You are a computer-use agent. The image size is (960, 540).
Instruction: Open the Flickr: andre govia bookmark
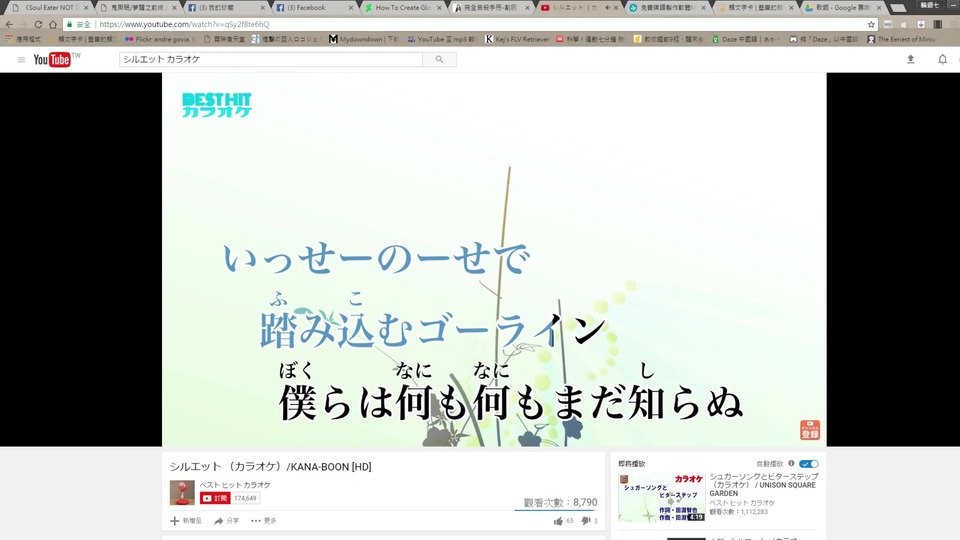[x=157, y=39]
